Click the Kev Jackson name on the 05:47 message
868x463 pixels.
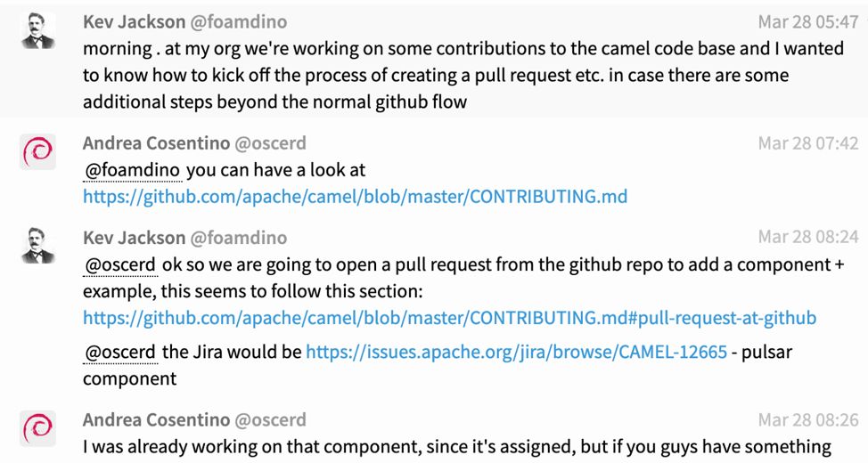click(x=133, y=22)
